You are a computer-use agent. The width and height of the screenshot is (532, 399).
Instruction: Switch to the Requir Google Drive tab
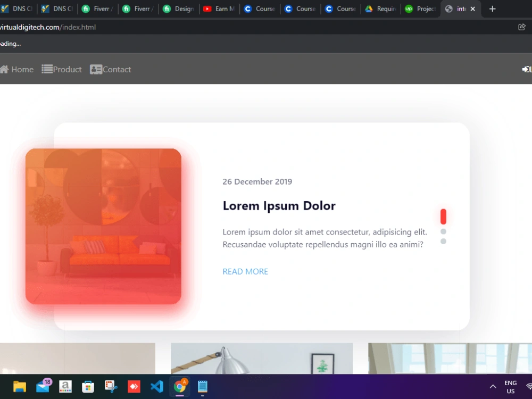[x=381, y=9]
